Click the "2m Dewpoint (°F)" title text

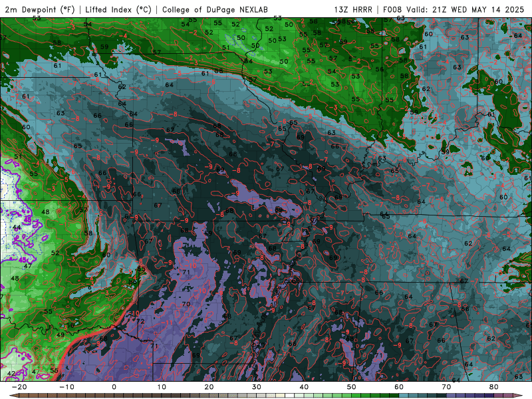pos(40,9)
